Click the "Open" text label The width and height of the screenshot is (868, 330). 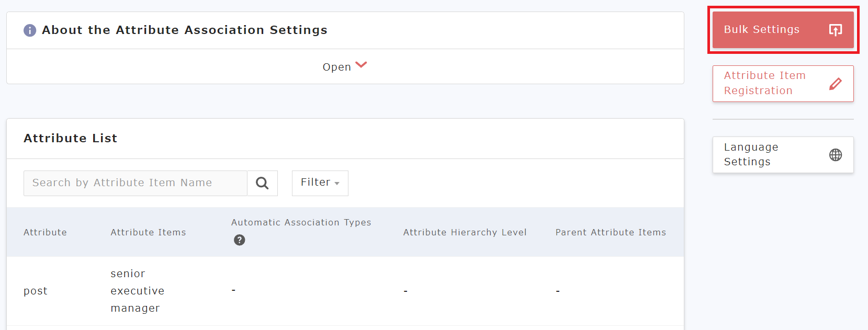[336, 67]
